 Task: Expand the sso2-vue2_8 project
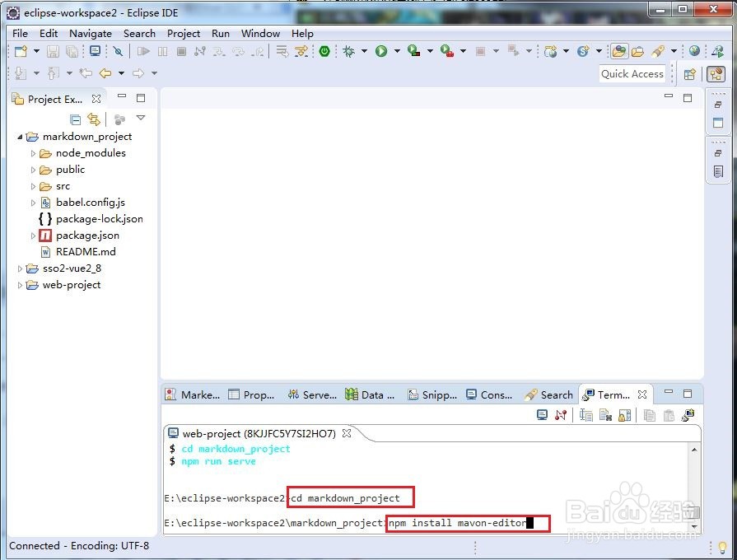[20, 268]
